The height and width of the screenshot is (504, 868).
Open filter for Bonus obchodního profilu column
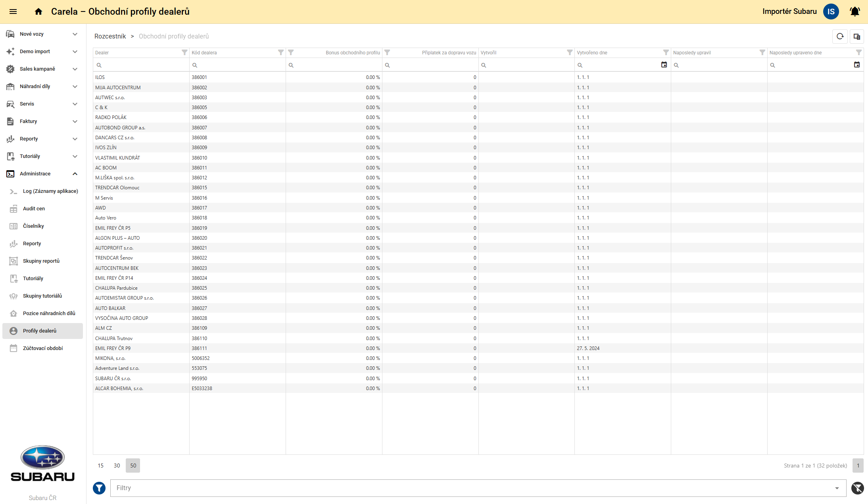pyautogui.click(x=291, y=52)
